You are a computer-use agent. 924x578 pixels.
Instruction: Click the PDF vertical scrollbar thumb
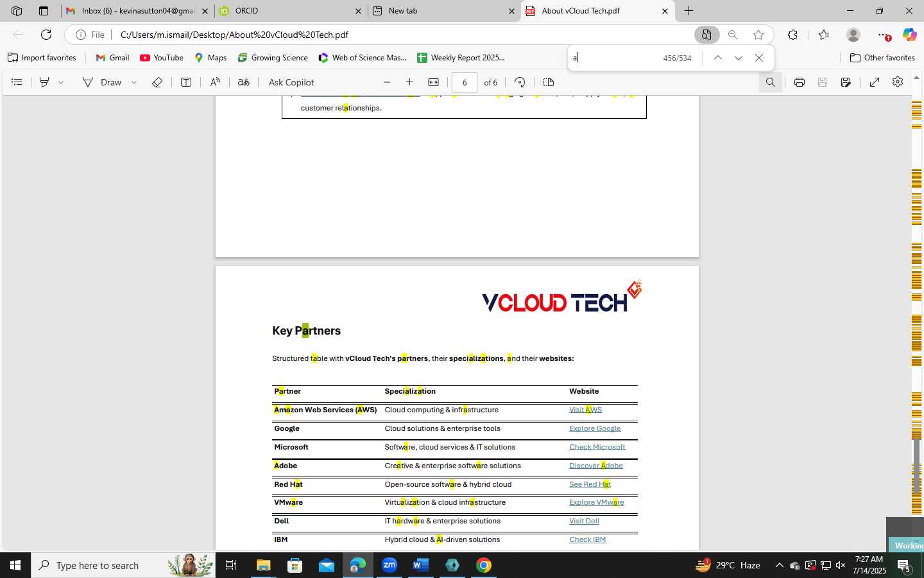coord(917,466)
